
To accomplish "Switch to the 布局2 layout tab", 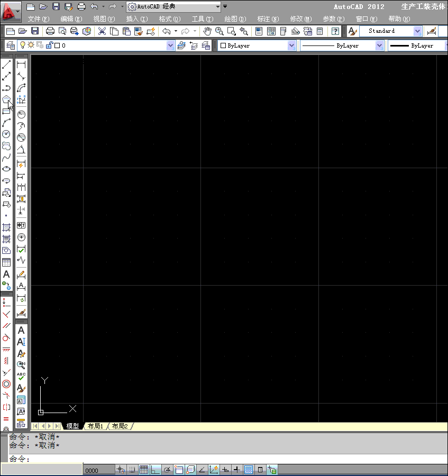I will pyautogui.click(x=120, y=426).
